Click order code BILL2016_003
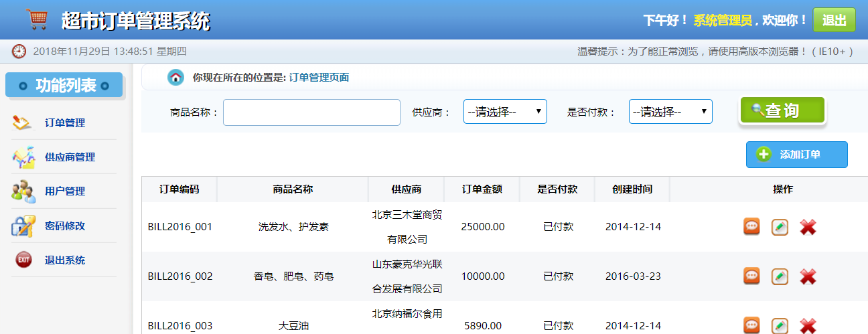 click(x=180, y=326)
